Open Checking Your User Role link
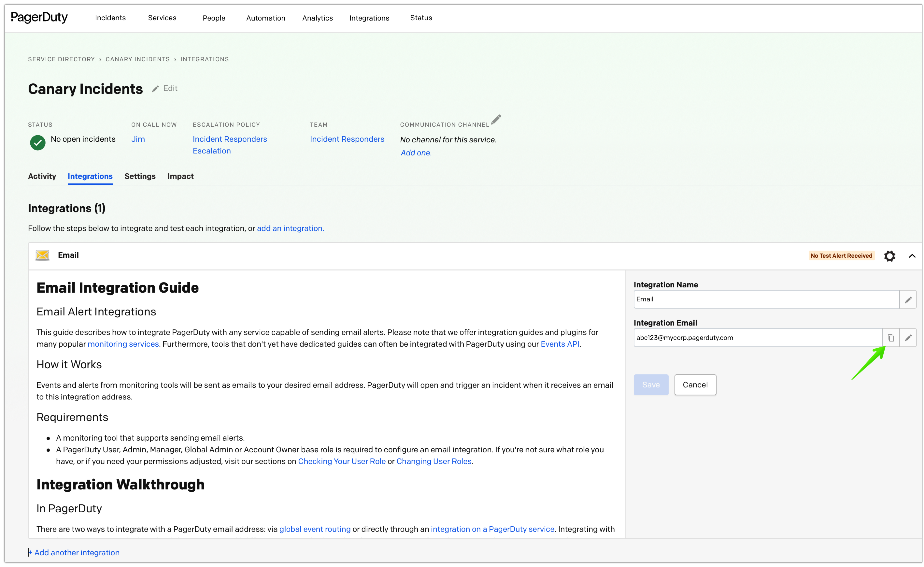924x567 pixels. coord(342,462)
